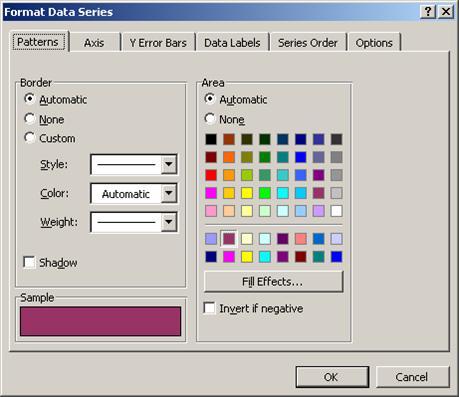Select the tan swatch in the fifth row
This screenshot has height=397, width=459.
[x=229, y=211]
